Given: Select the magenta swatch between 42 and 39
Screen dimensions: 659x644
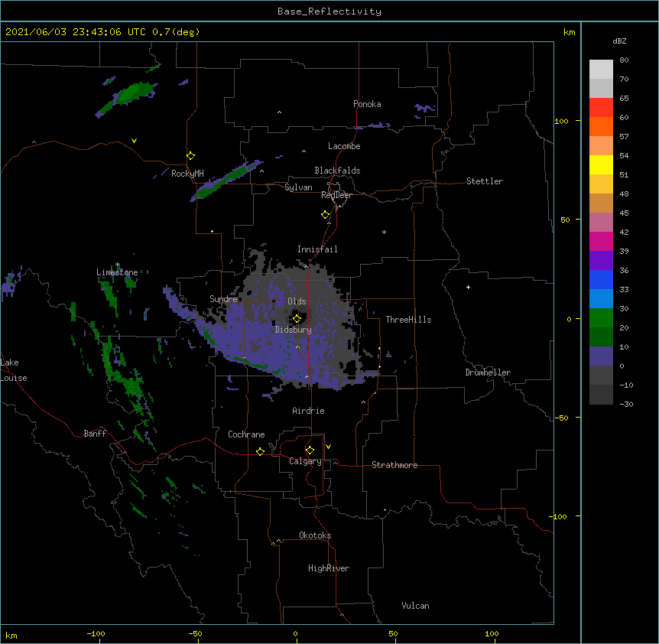Looking at the screenshot, I should click(601, 241).
